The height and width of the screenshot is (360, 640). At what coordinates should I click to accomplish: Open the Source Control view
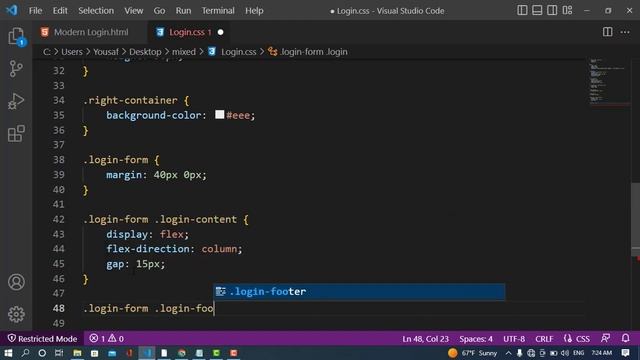(16, 69)
